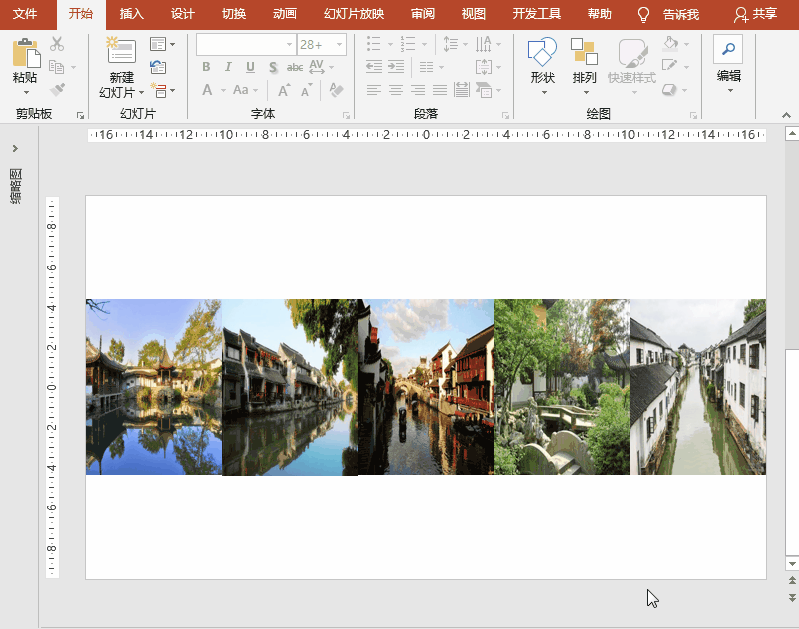Open the 编辑 find menu
The height and width of the screenshot is (629, 799).
point(729,64)
